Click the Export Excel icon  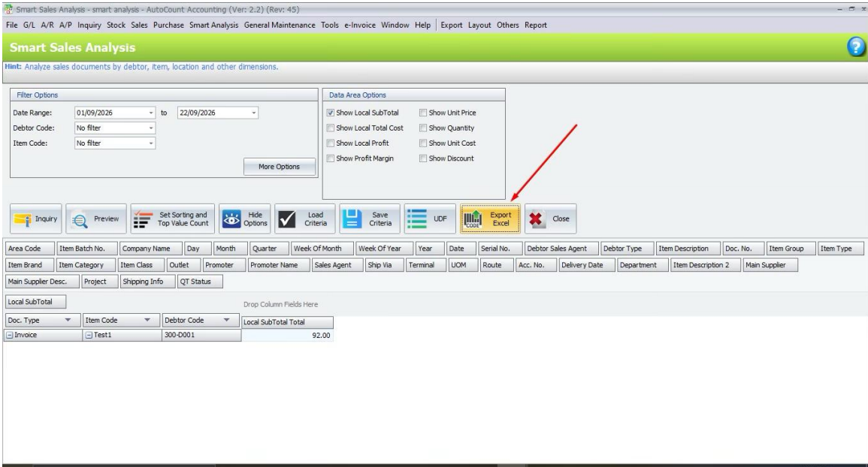click(x=473, y=219)
